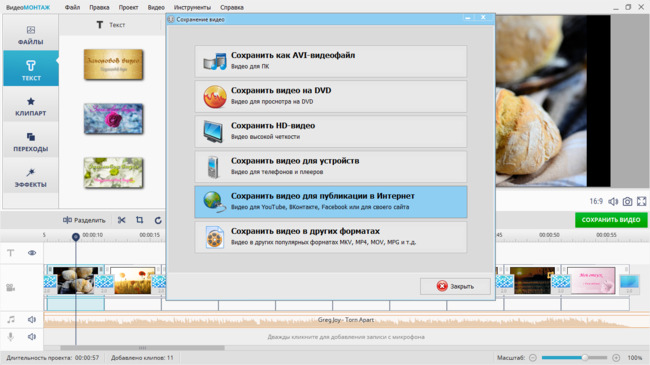Select the rose title text style
This screenshot has height=365, width=650.
114,119
